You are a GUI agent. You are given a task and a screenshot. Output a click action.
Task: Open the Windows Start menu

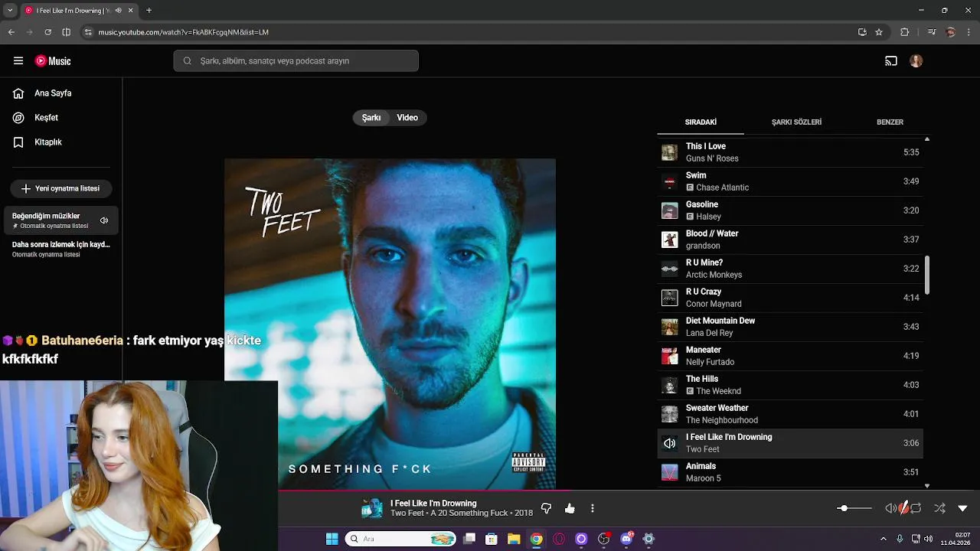pyautogui.click(x=332, y=539)
